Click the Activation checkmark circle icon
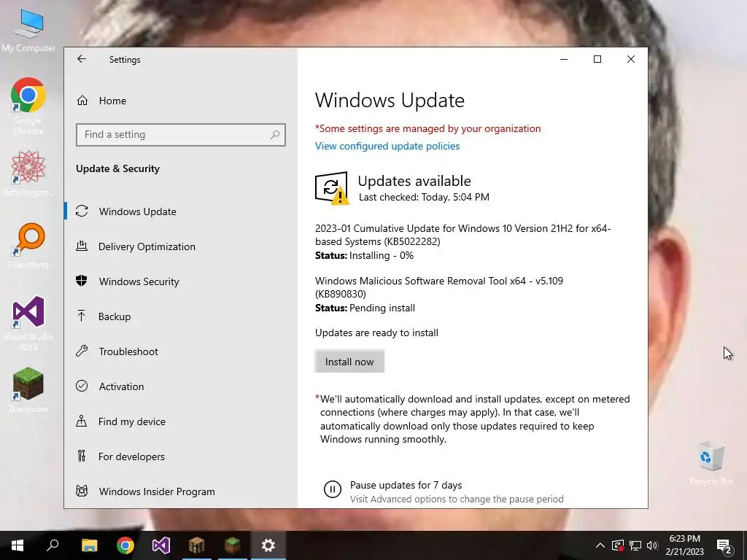 (x=82, y=386)
